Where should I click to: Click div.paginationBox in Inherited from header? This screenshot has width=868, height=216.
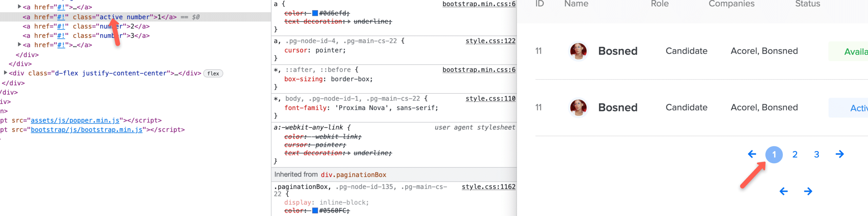coord(354,175)
